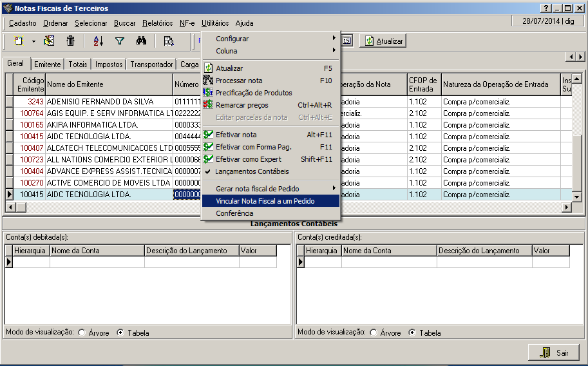Click the trash delete icon

click(71, 41)
